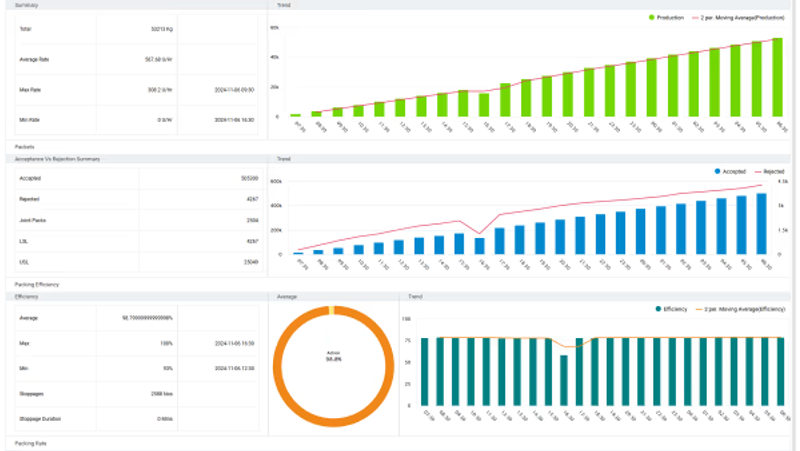
Task: Click the Packing Efficiency section heading
Action: (x=37, y=285)
